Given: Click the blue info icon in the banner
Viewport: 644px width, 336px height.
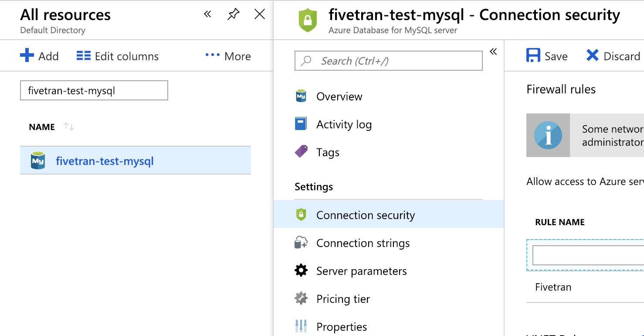Looking at the screenshot, I should pos(548,135).
